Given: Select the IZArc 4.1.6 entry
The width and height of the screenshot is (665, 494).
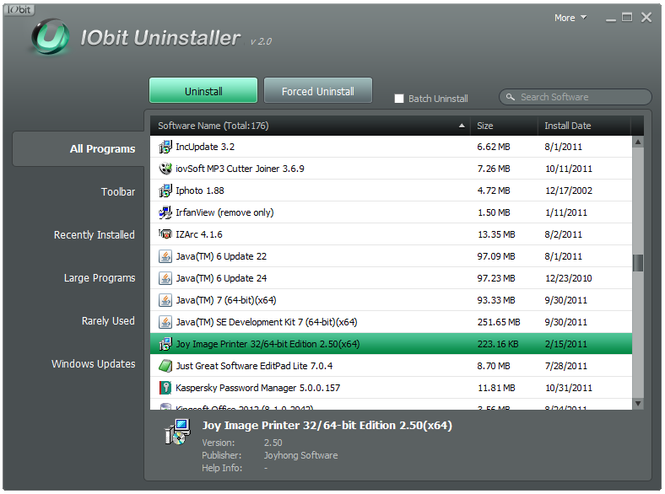Looking at the screenshot, I should (x=391, y=234).
